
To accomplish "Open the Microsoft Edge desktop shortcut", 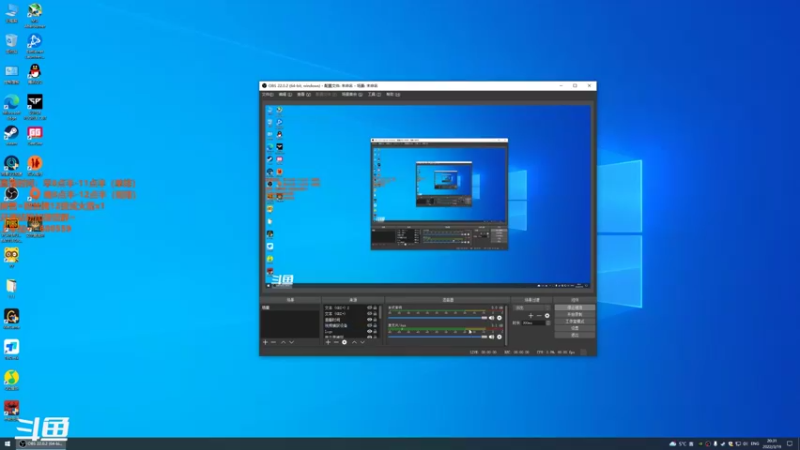I will point(11,102).
